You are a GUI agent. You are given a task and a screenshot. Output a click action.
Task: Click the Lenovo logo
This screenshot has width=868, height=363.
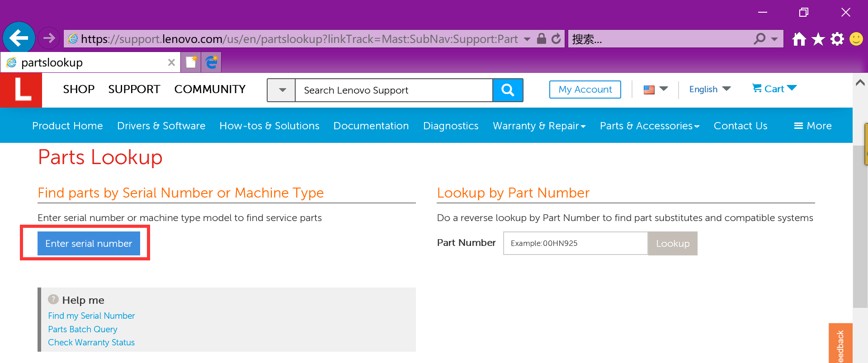pyautogui.click(x=21, y=90)
